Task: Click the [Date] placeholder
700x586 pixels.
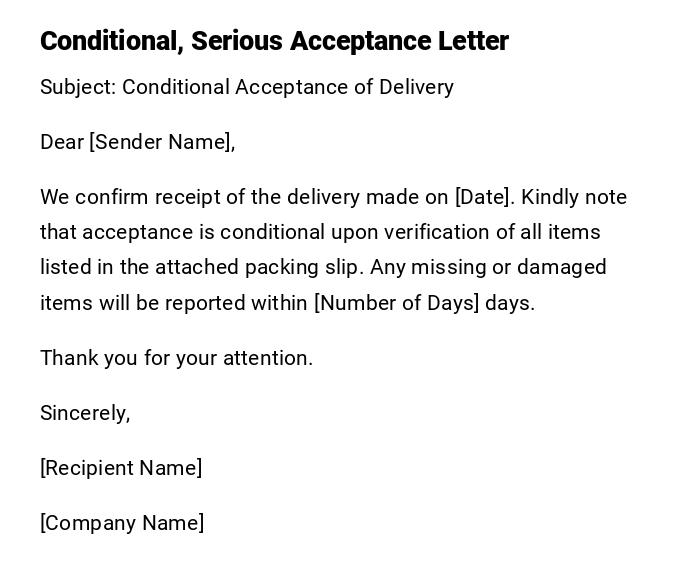Action: click(482, 197)
